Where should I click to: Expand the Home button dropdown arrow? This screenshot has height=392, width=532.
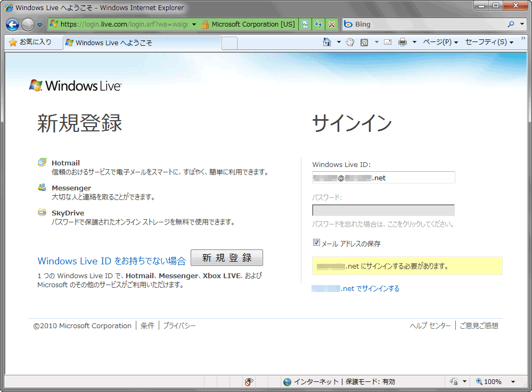tap(339, 42)
